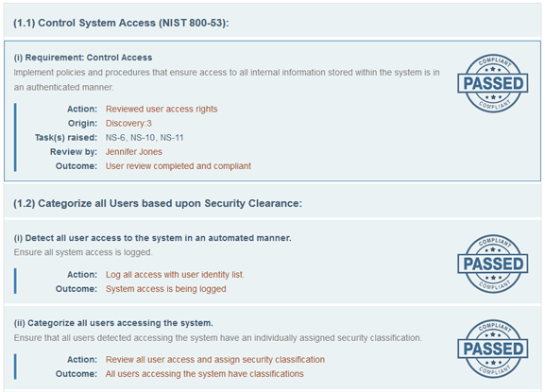The width and height of the screenshot is (545, 392).
Task: Open 'System access is being logged' outcome
Action: (x=166, y=289)
